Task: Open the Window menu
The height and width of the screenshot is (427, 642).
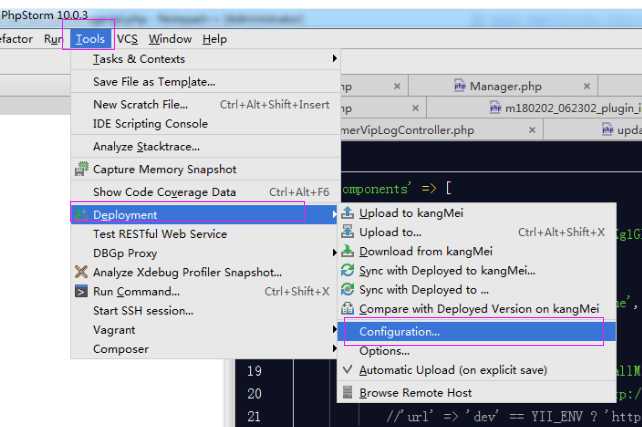Action: (x=170, y=39)
